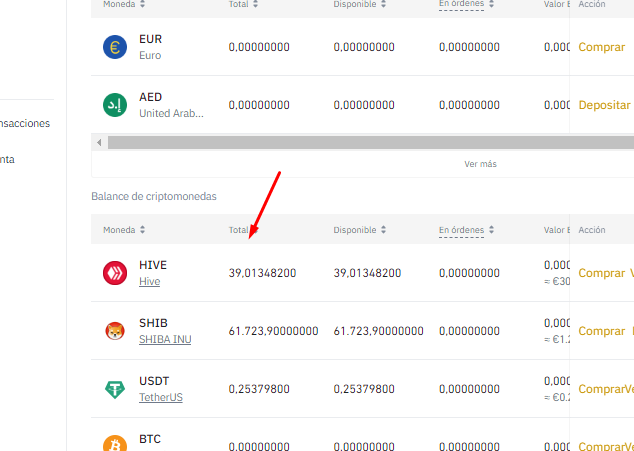634x451 pixels.
Task: Click the USDT ticker label
Action: 154,381
